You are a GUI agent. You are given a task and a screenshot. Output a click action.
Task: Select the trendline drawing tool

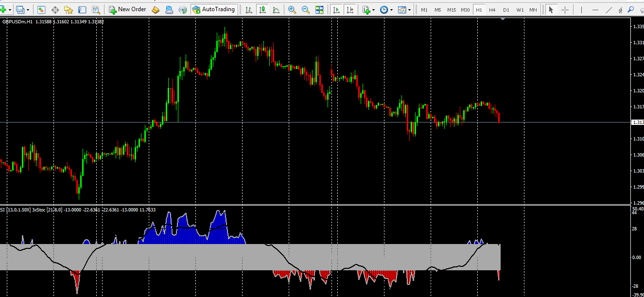609,9
